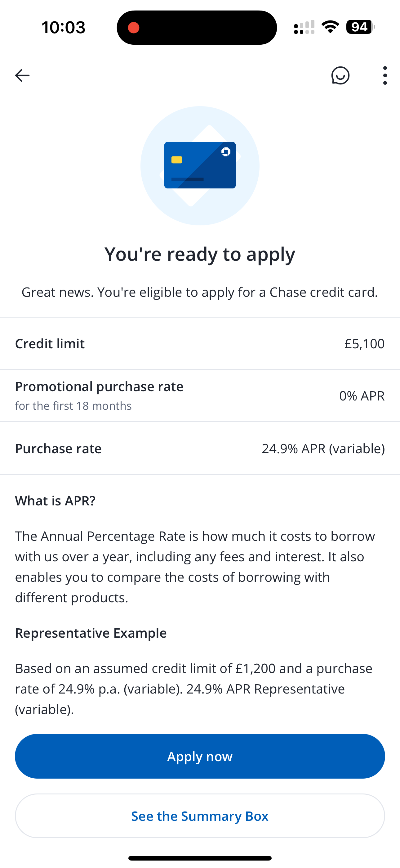Tap the What is APR? heading
The image size is (400, 868).
point(55,500)
